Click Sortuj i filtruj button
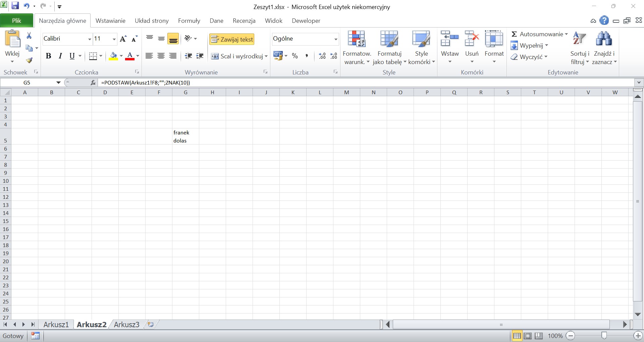Viewport: 644px width, 342px height. point(580,48)
